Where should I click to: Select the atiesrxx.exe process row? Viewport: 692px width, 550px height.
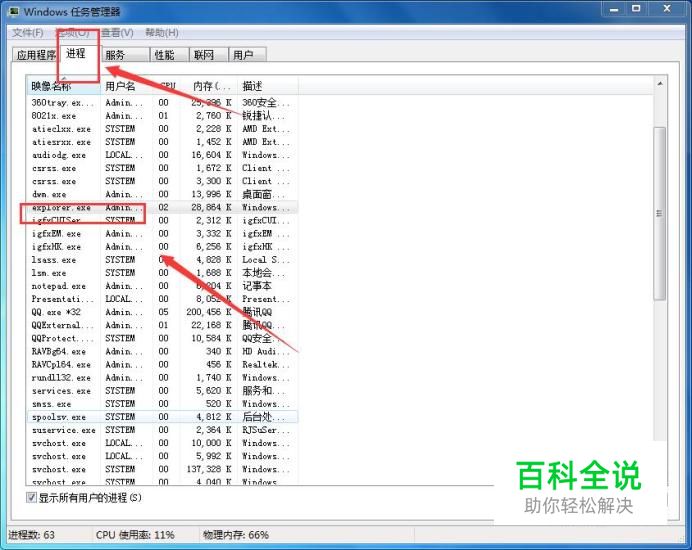[x=162, y=142]
